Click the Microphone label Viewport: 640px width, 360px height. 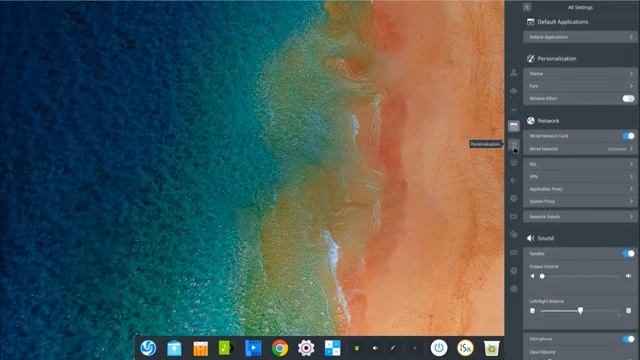[x=541, y=339]
